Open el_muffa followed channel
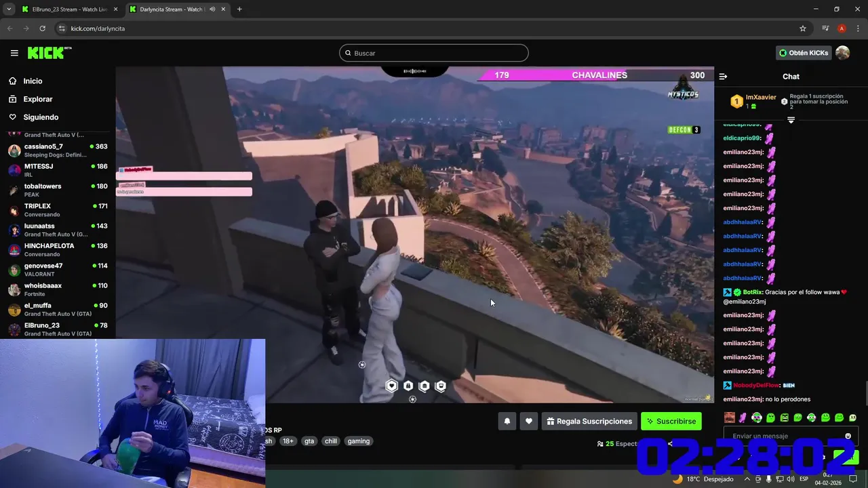The width and height of the screenshot is (868, 488). pos(58,309)
